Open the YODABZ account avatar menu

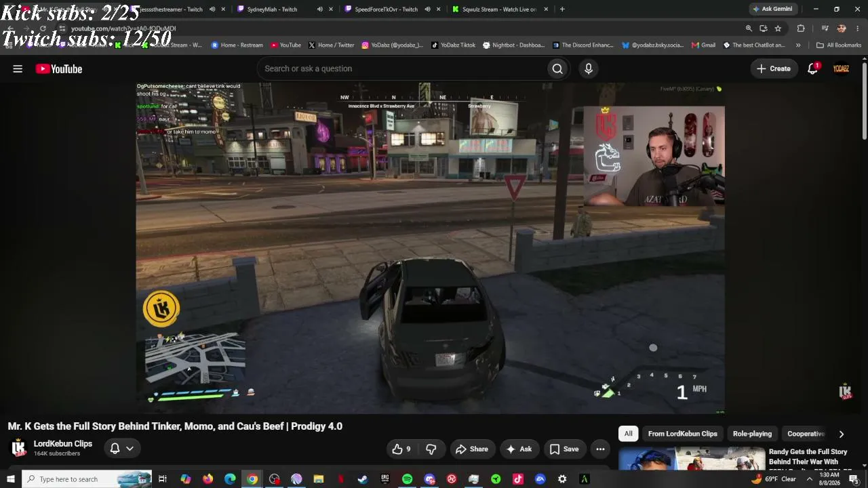coord(841,68)
